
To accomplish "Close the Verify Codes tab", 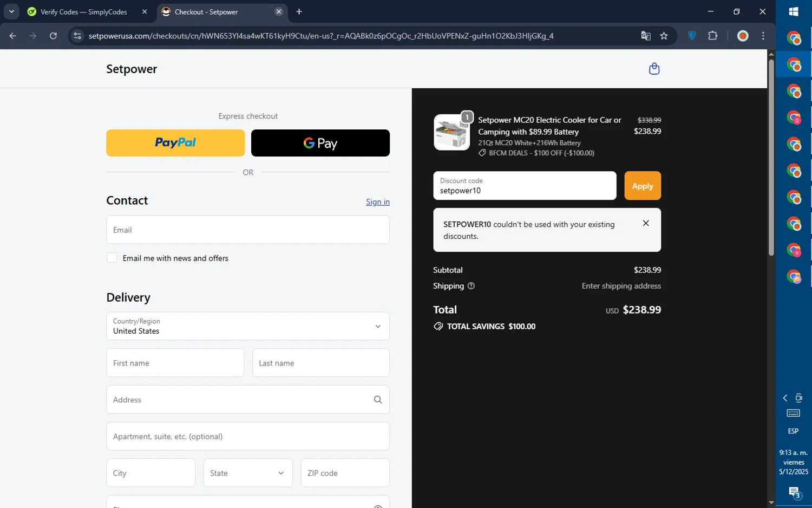I will (x=145, y=12).
